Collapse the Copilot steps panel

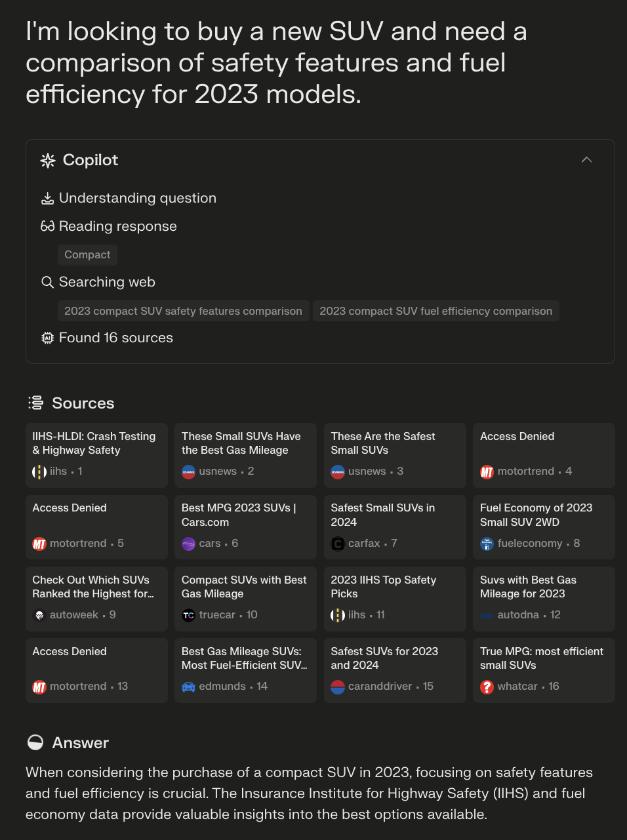pyautogui.click(x=586, y=160)
